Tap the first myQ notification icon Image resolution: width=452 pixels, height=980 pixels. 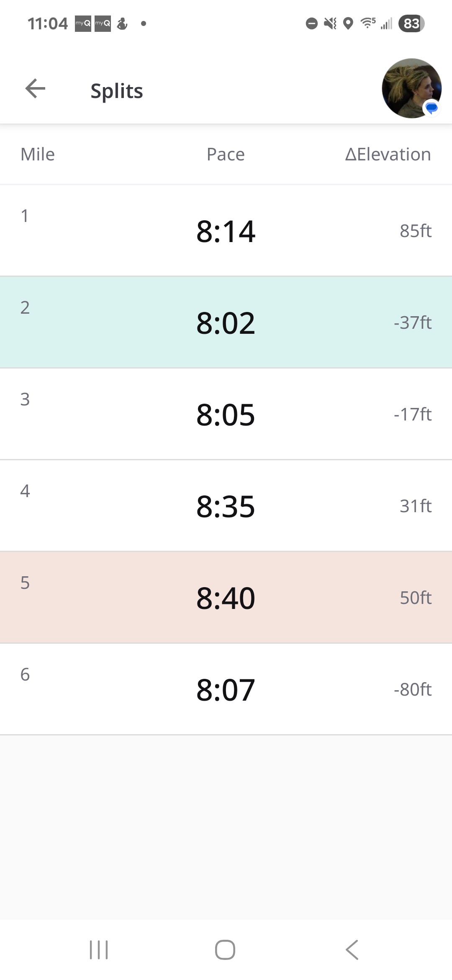tap(83, 23)
